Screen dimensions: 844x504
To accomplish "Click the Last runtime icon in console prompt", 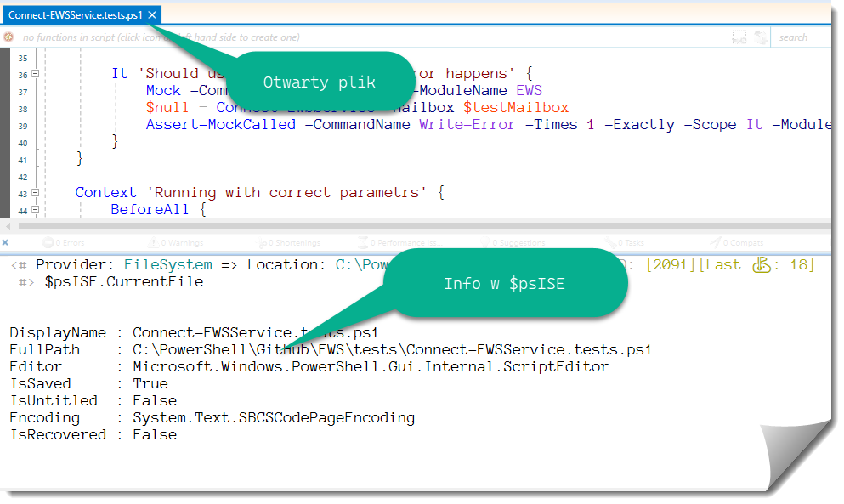I will coord(761,265).
